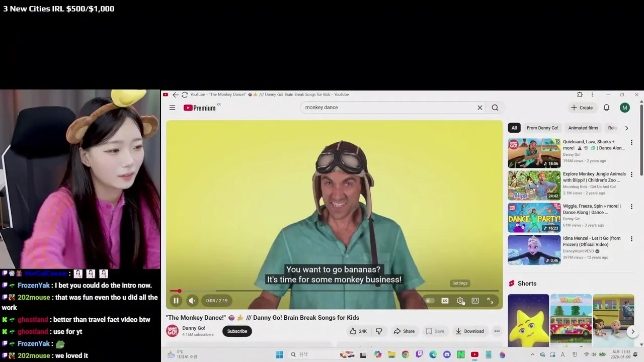This screenshot has height=362, width=644.
Task: Open the Create button
Action: pyautogui.click(x=582, y=108)
